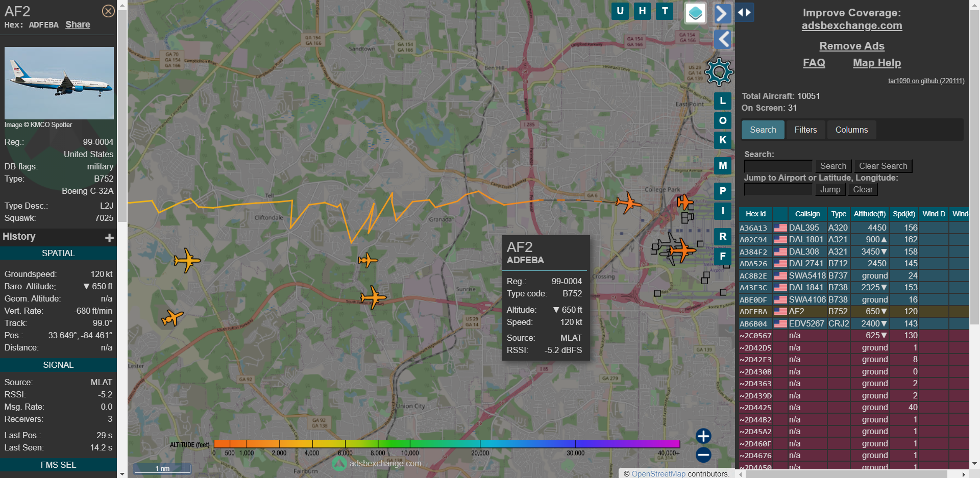Screen dimensions: 980x478
Task: Toggle the I map button
Action: point(722,211)
